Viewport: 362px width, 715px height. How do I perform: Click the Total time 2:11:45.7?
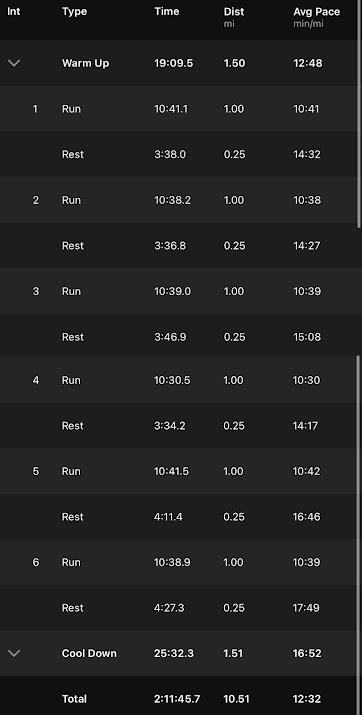click(x=177, y=699)
